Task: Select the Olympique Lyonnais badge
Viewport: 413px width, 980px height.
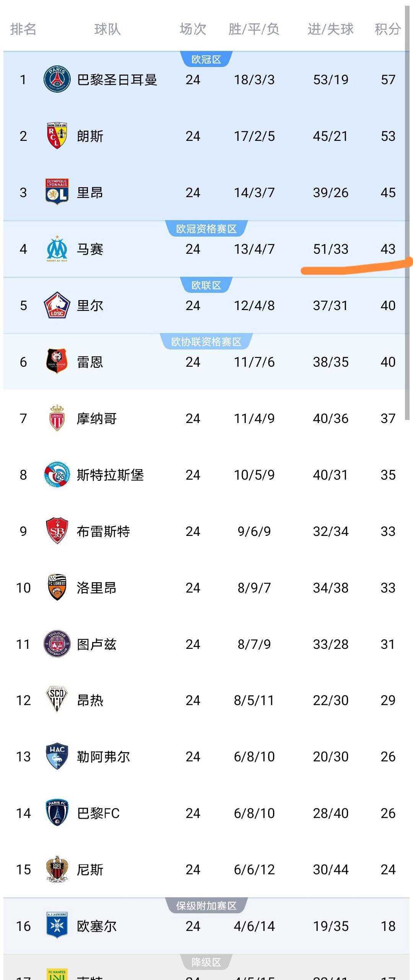Action: (x=57, y=192)
